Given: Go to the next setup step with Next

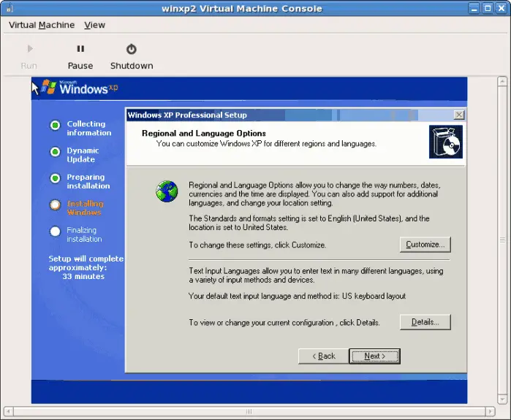Looking at the screenshot, I should pyautogui.click(x=374, y=356).
